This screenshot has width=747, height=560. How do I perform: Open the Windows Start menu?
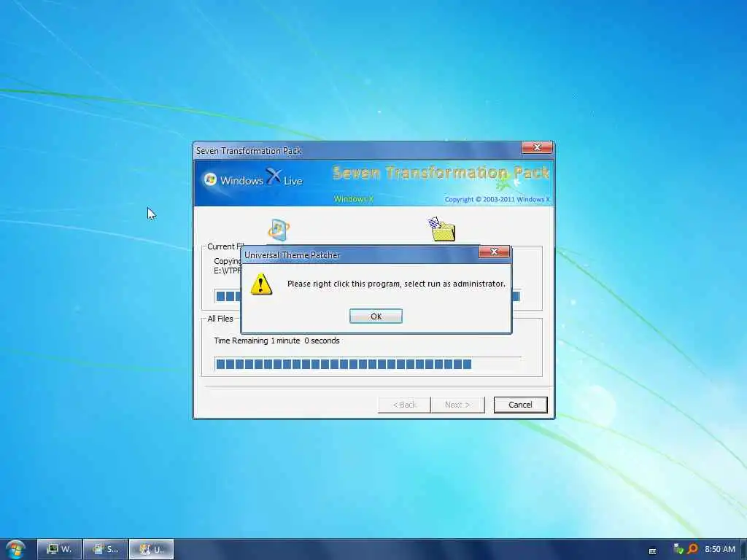point(15,550)
